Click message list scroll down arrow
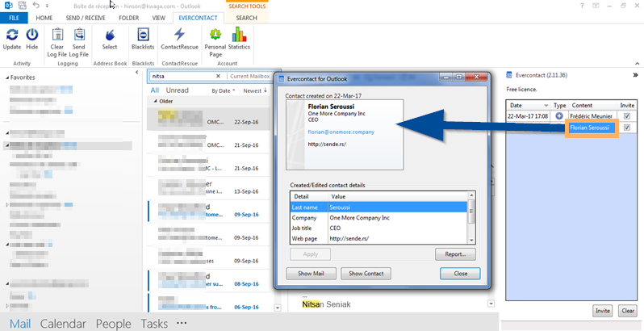The width and height of the screenshot is (644, 331). coord(278,307)
